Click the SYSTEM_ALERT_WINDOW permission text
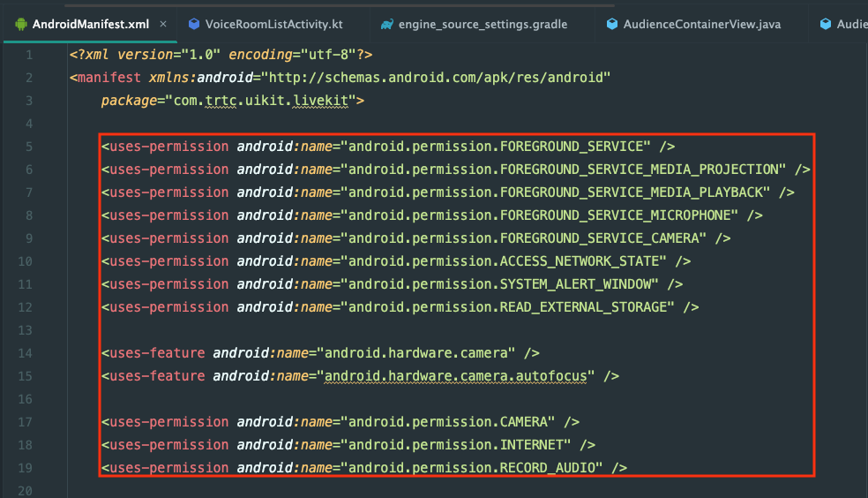 (x=579, y=284)
